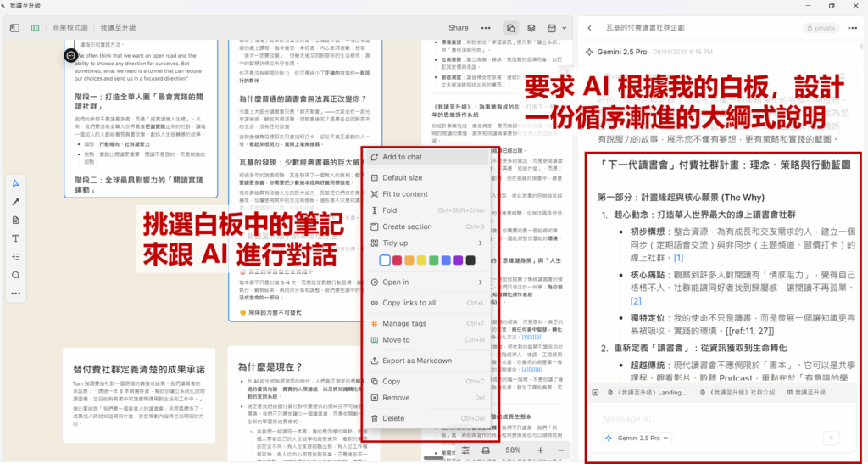
Task: Click the send message arrow button
Action: coord(832,438)
